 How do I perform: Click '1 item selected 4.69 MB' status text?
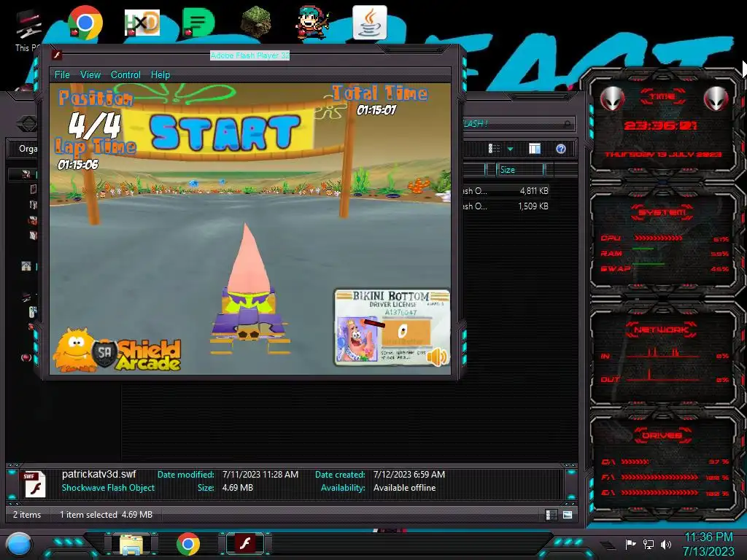click(x=106, y=515)
